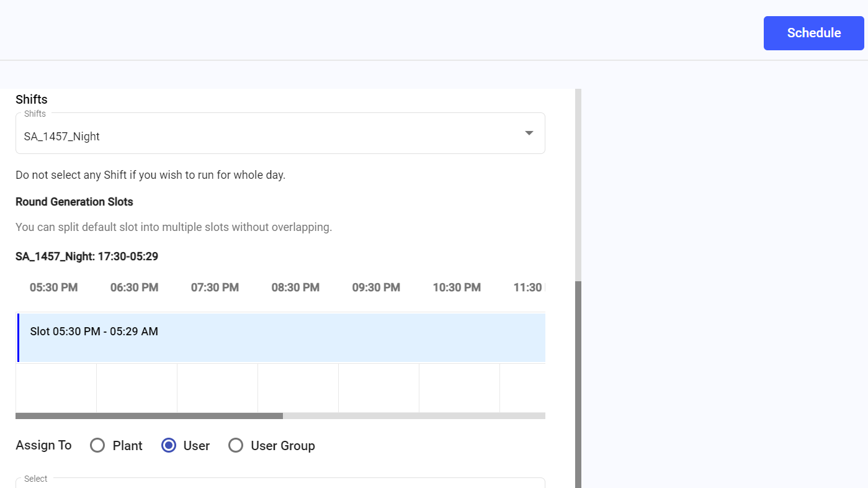The image size is (868, 488).
Task: Click the Slot 05:30 PM - 05:29 AM block
Action: coord(281,338)
